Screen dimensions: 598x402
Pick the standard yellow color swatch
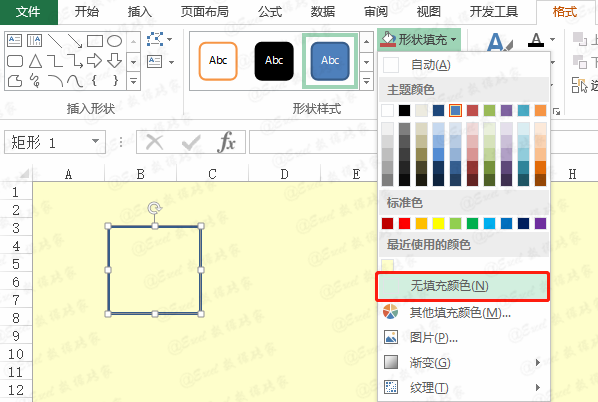pyautogui.click(x=438, y=224)
